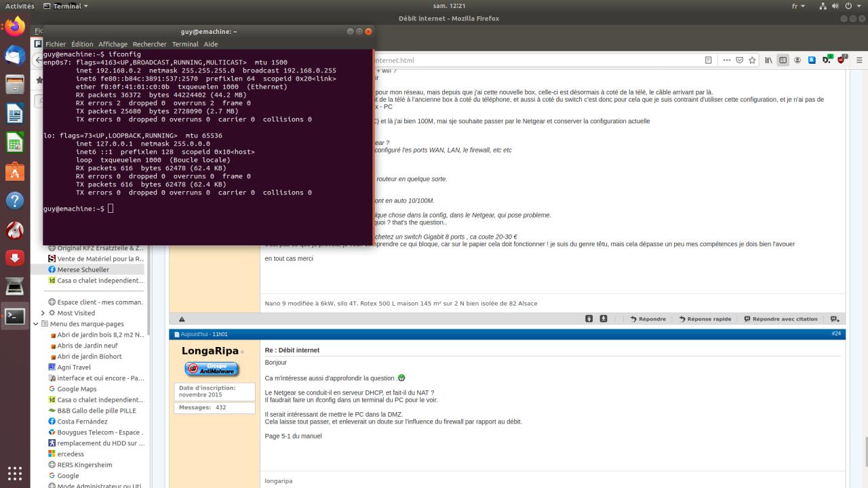Open the fr keyboard layout dropdown

coord(798,6)
